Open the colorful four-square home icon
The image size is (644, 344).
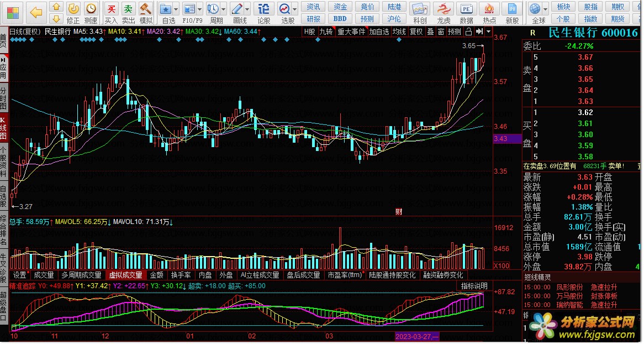13,12
